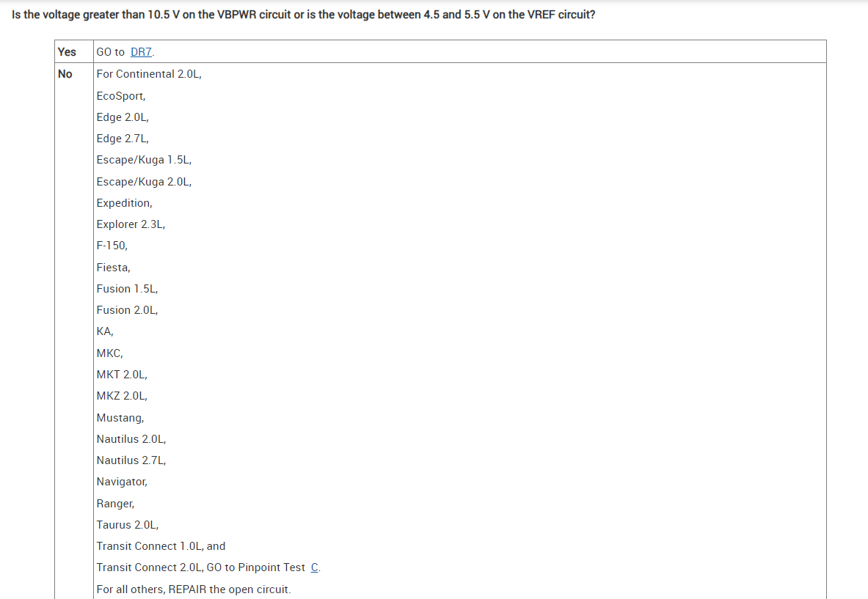Select the MKC entry
Screen dimensions: 868x599
click(110, 353)
